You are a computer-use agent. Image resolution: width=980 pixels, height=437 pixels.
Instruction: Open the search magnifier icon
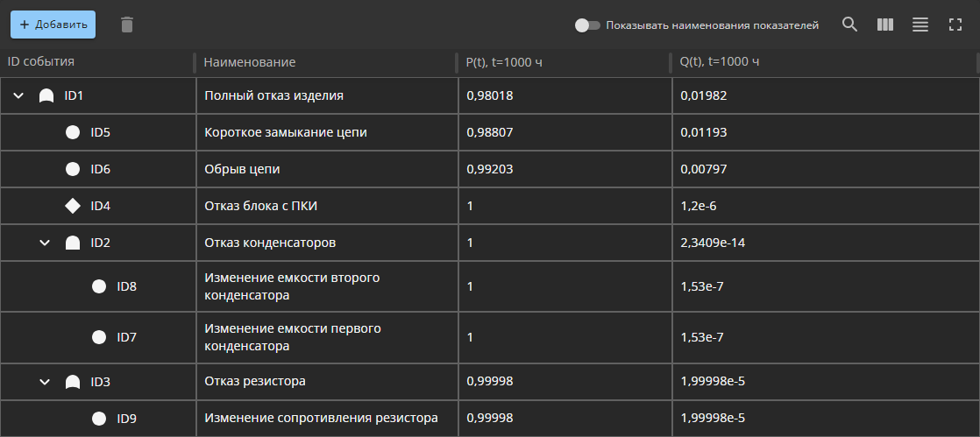click(x=849, y=25)
